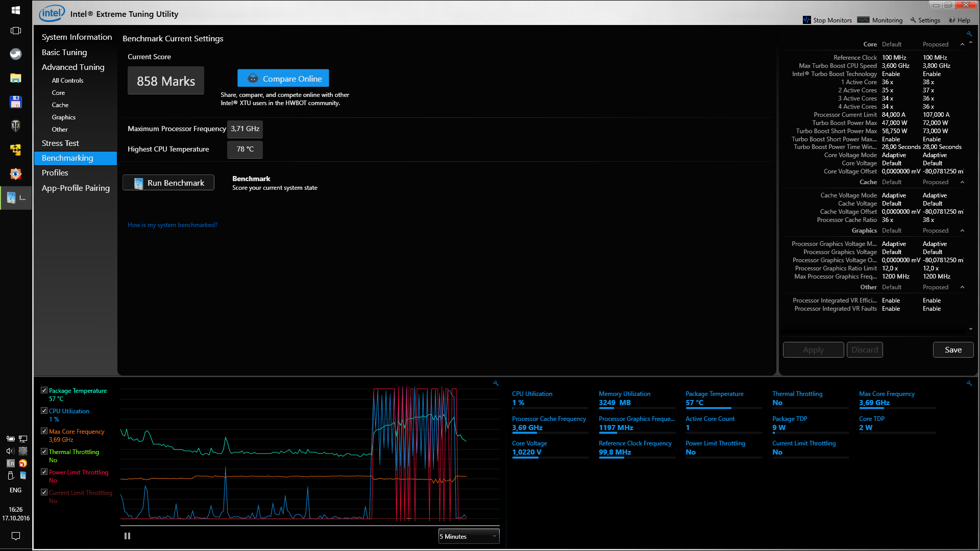980x551 pixels.
Task: Open the World of Tanks taskbar icon
Action: [x=16, y=126]
